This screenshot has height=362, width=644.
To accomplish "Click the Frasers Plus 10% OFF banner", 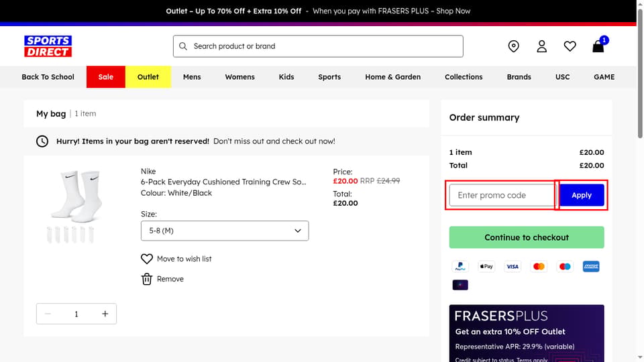I will (527, 333).
